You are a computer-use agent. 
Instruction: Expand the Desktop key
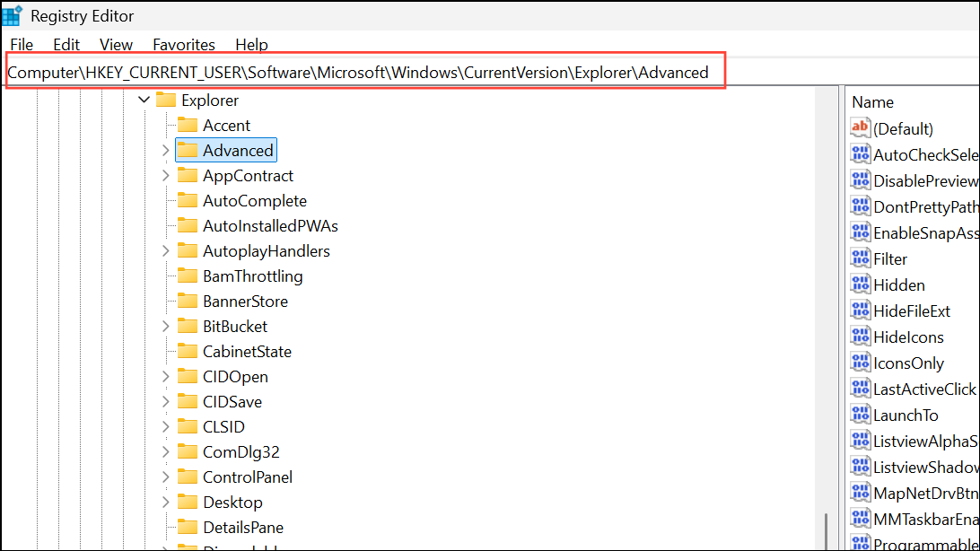[x=166, y=503]
